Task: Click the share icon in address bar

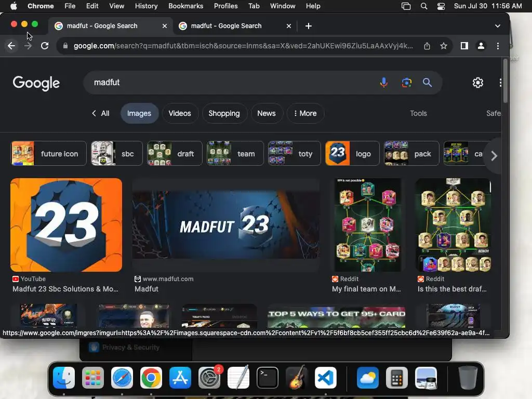Action: coord(427,46)
